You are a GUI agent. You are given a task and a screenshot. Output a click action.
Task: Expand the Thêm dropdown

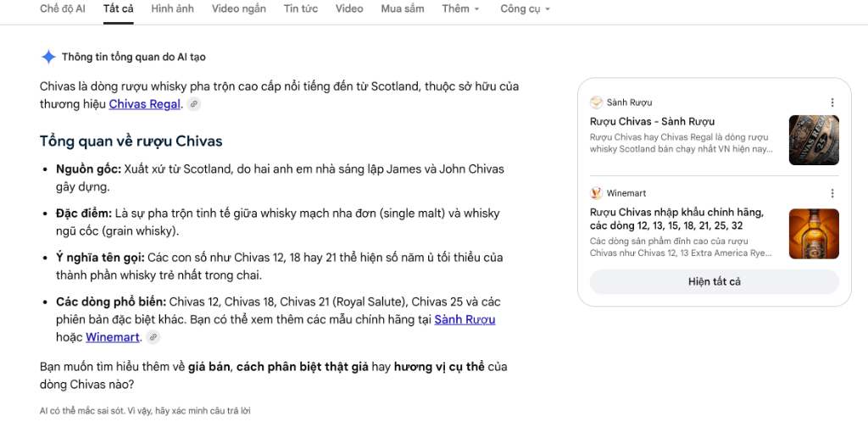point(460,8)
